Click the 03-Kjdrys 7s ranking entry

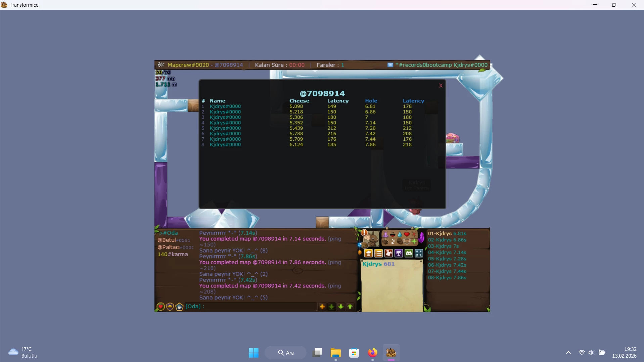click(x=443, y=246)
